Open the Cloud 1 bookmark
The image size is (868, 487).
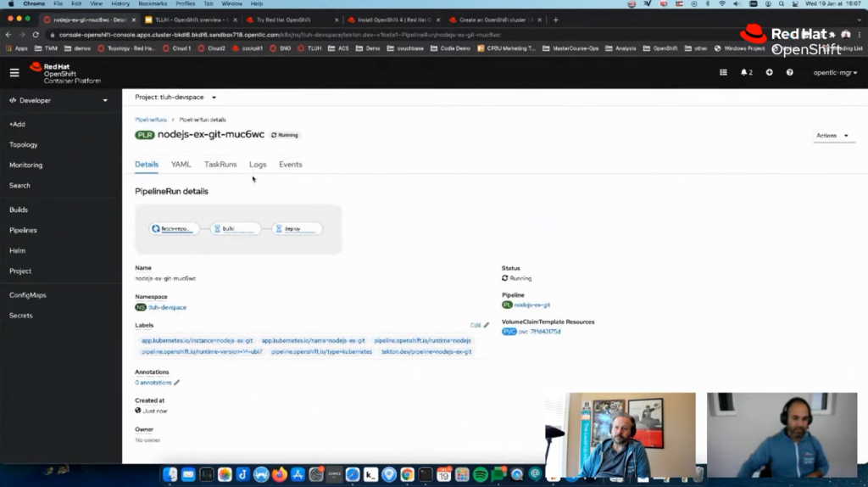(x=176, y=48)
